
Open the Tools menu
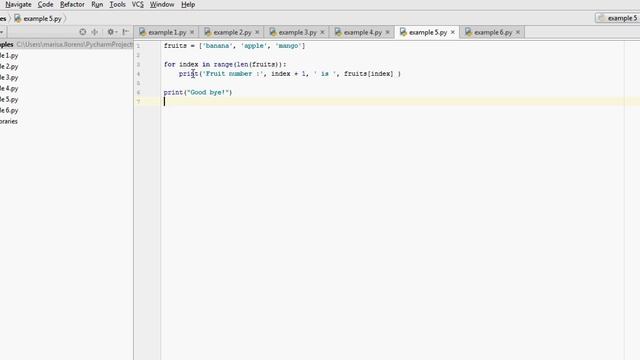click(118, 4)
